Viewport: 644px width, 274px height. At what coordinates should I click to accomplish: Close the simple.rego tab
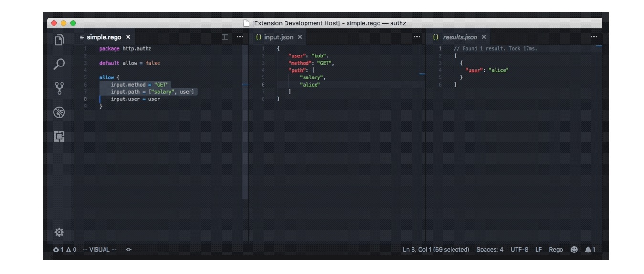128,37
